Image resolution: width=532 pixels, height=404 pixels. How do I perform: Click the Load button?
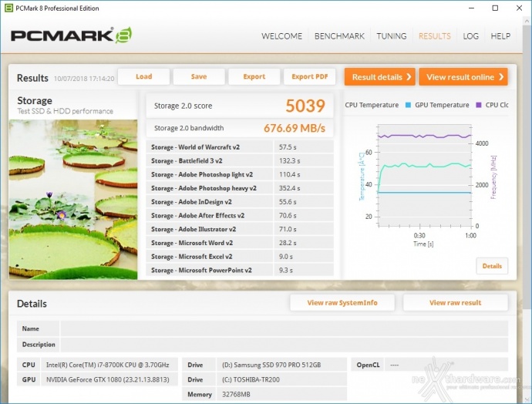click(x=144, y=76)
